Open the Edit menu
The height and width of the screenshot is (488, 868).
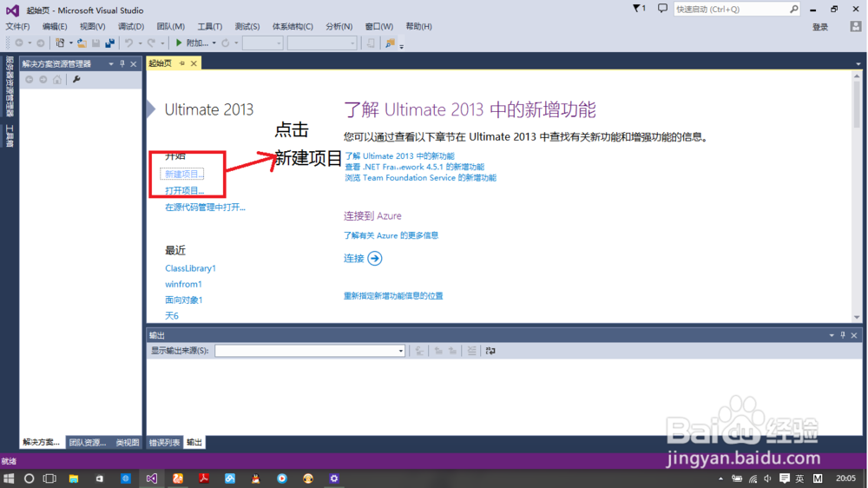pyautogui.click(x=54, y=26)
